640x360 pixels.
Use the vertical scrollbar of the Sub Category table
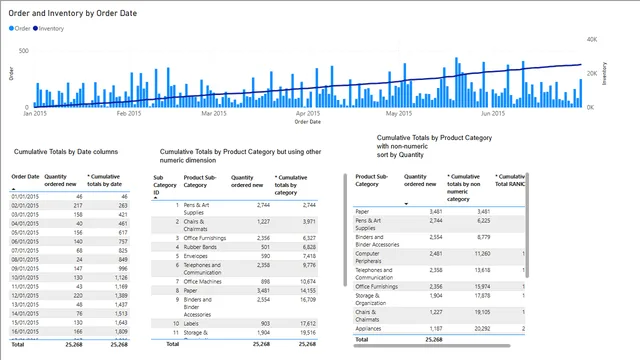(345, 230)
